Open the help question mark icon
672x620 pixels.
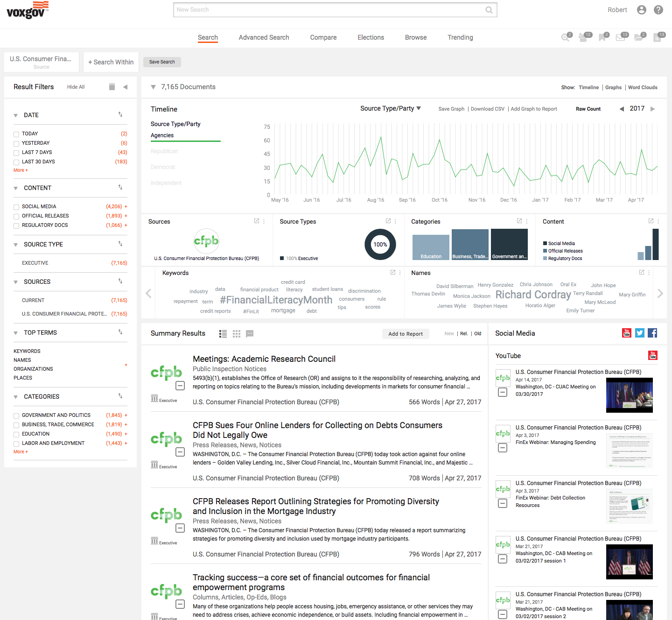tap(658, 10)
